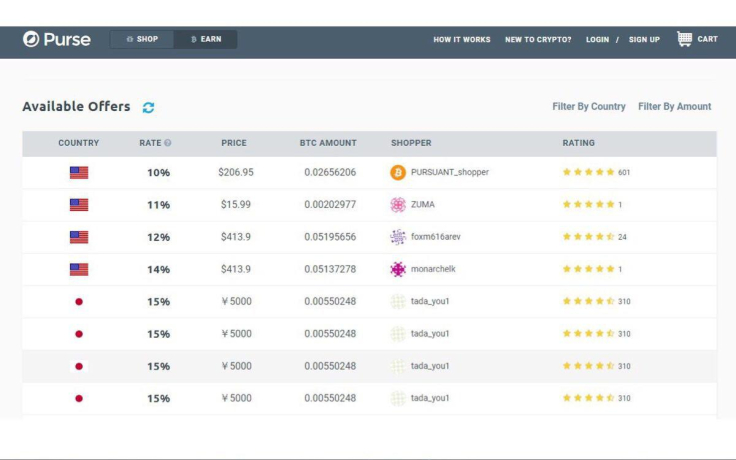This screenshot has height=460, width=736.
Task: Open the monarchelk shopper profile
Action: click(433, 269)
